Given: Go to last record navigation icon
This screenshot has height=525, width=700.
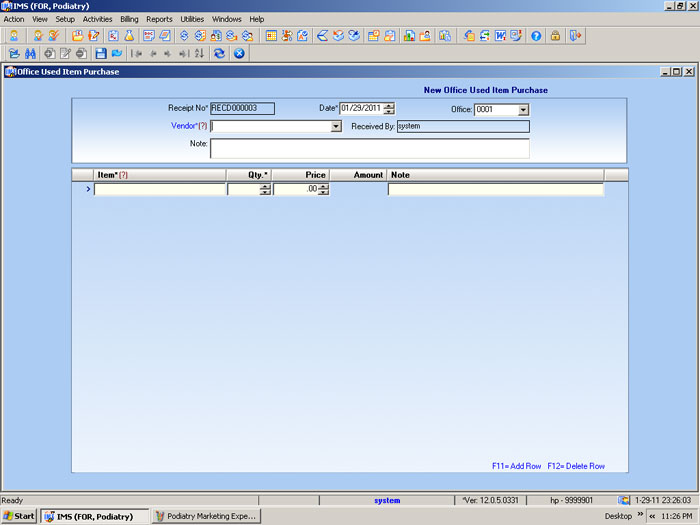Looking at the screenshot, I should pyautogui.click(x=184, y=54).
